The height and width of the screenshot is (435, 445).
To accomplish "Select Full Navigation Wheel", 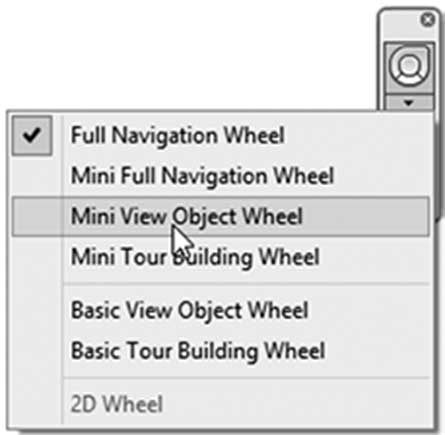I will pyautogui.click(x=178, y=136).
